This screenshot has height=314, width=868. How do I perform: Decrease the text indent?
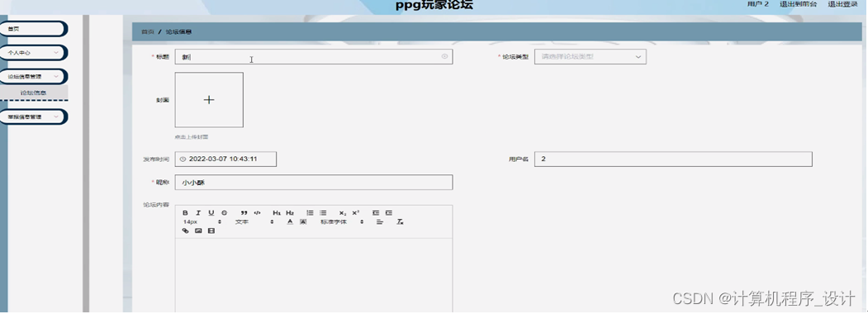(376, 212)
